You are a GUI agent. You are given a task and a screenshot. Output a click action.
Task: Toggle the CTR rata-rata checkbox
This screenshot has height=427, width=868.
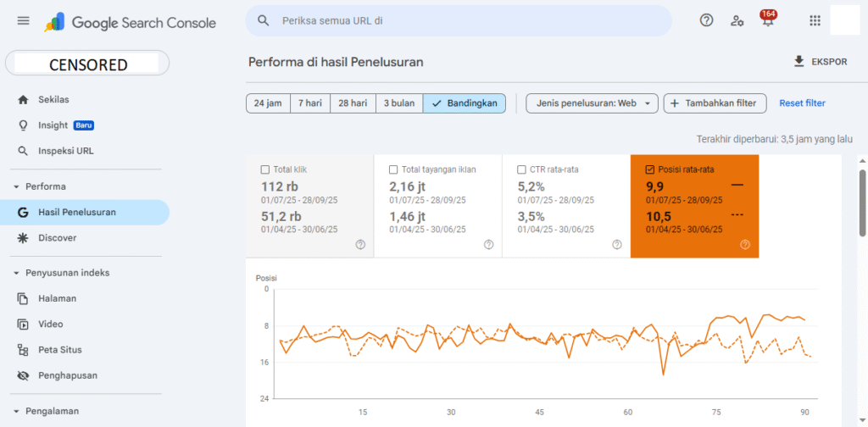pyautogui.click(x=522, y=169)
